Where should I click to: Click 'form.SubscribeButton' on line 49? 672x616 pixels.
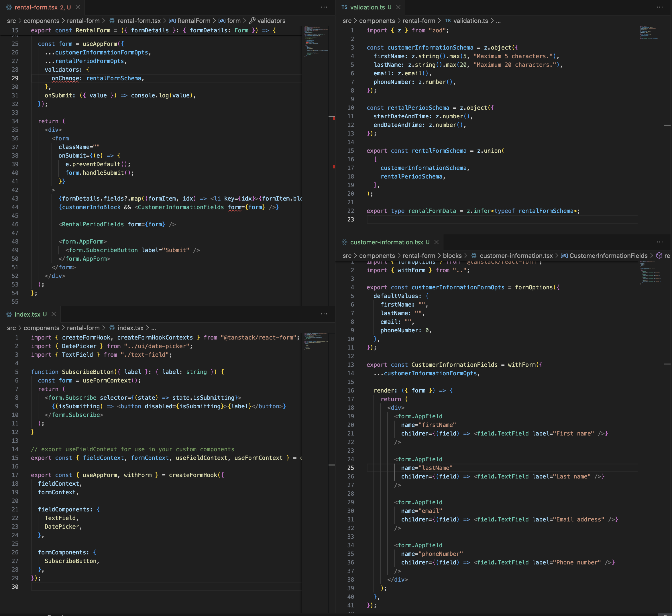tap(103, 250)
